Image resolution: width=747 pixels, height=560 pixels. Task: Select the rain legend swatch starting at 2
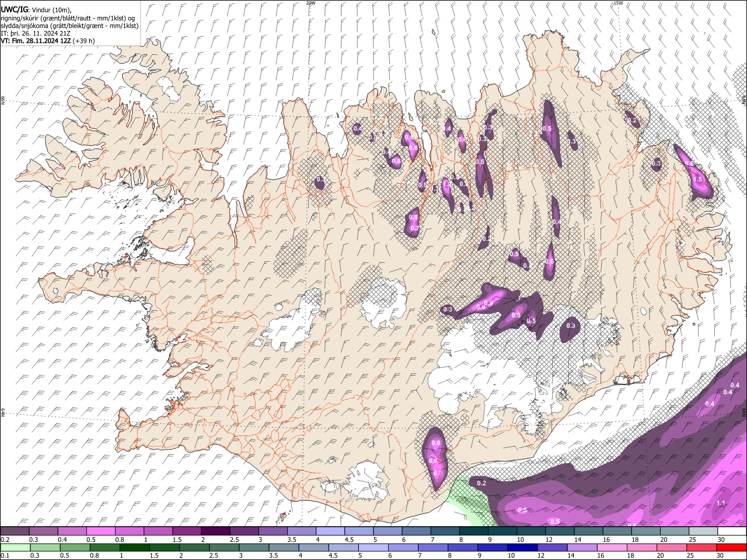click(x=194, y=547)
